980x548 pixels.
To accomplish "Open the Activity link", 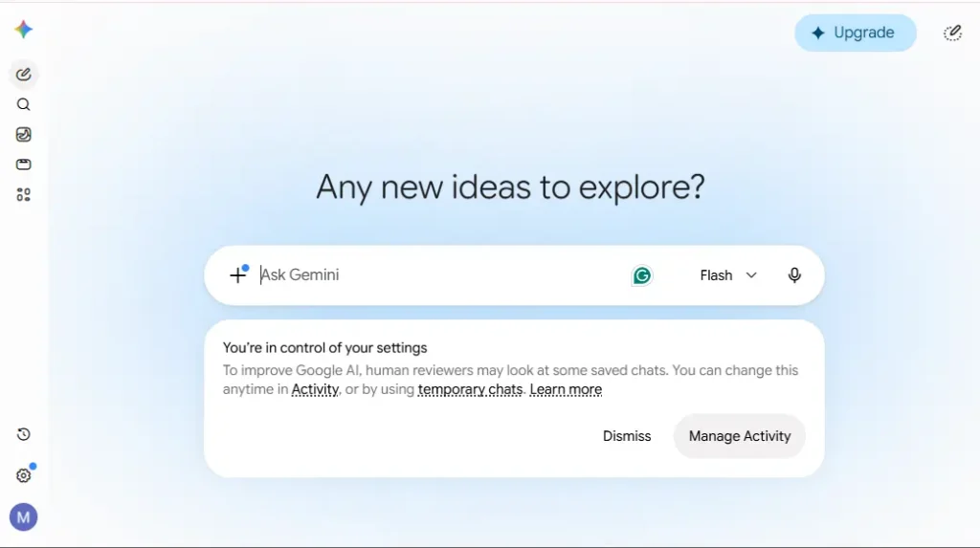I will coord(315,389).
